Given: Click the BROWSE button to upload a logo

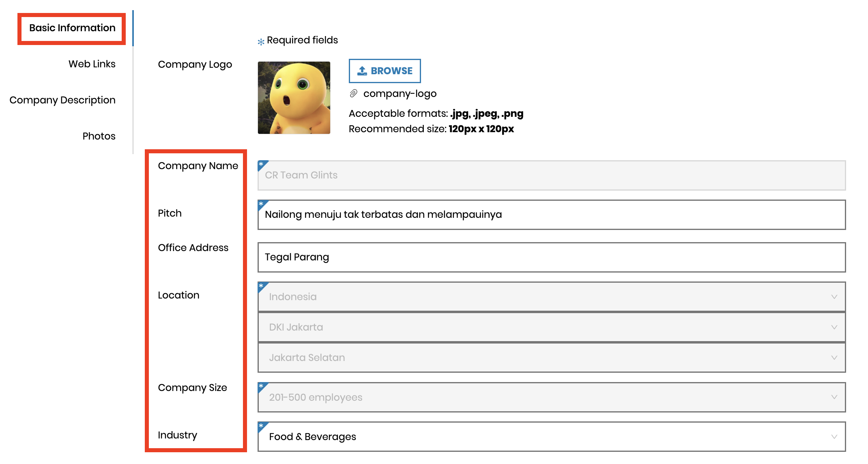Looking at the screenshot, I should (385, 70).
